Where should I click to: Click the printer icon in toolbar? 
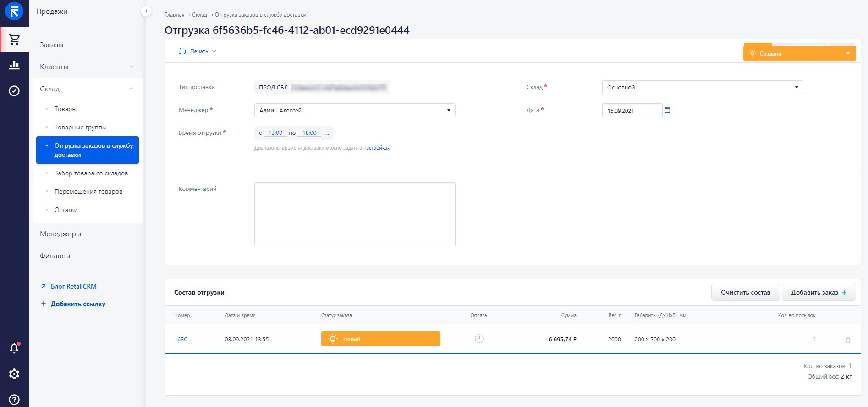tap(182, 51)
